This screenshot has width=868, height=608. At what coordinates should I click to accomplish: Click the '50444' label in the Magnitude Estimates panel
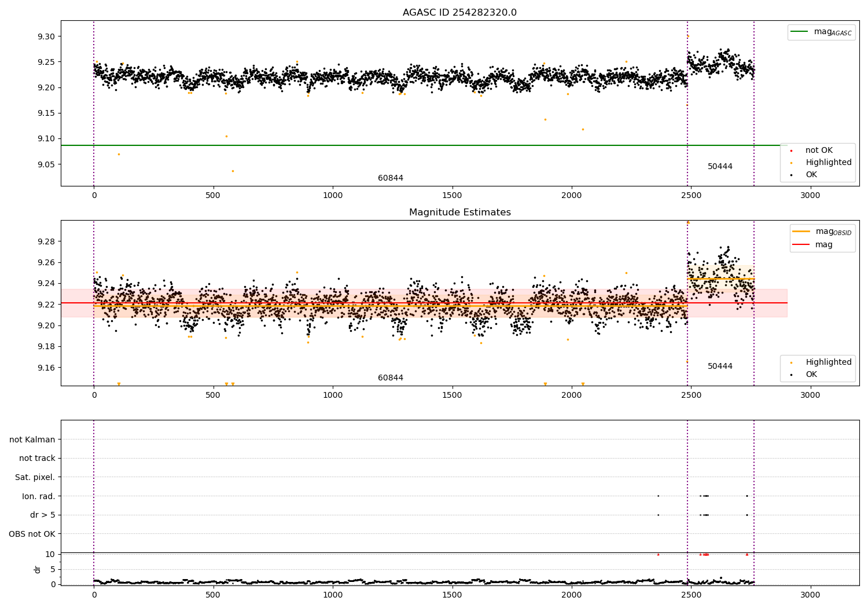tap(720, 367)
